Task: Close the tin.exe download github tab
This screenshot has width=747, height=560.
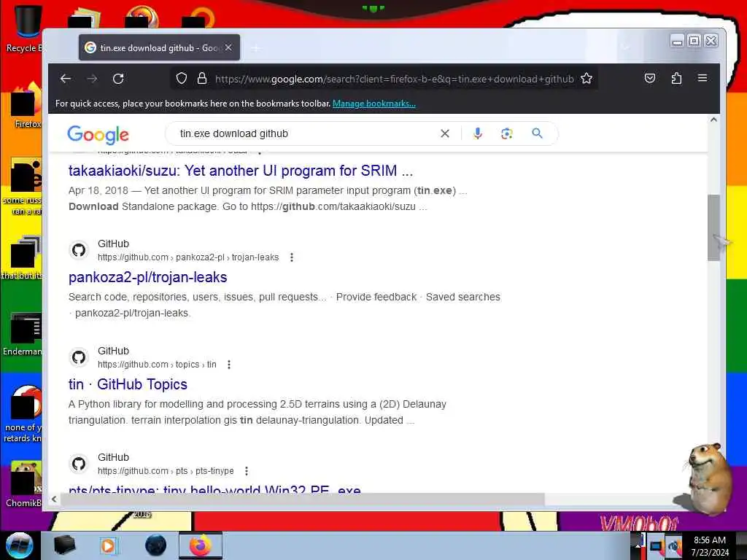Action: (228, 47)
